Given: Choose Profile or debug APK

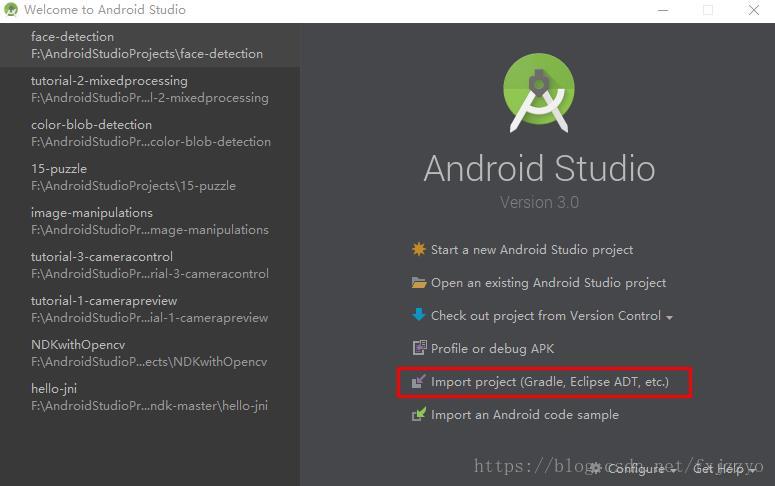Looking at the screenshot, I should click(492, 349).
